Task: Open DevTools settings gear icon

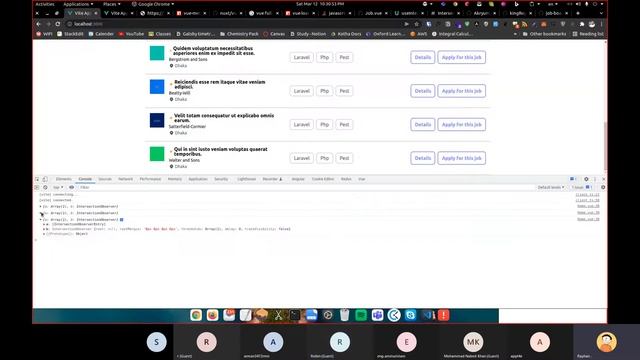Action: pos(586,179)
